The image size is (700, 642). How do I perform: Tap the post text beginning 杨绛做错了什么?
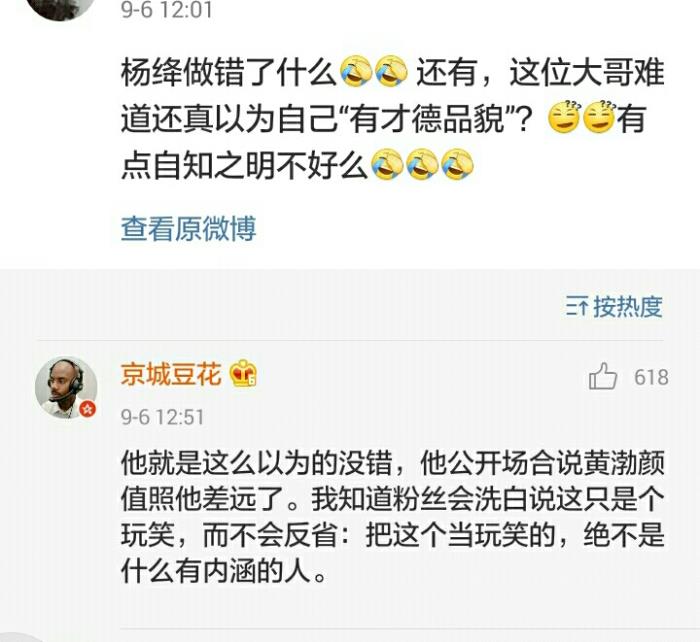[x=393, y=118]
